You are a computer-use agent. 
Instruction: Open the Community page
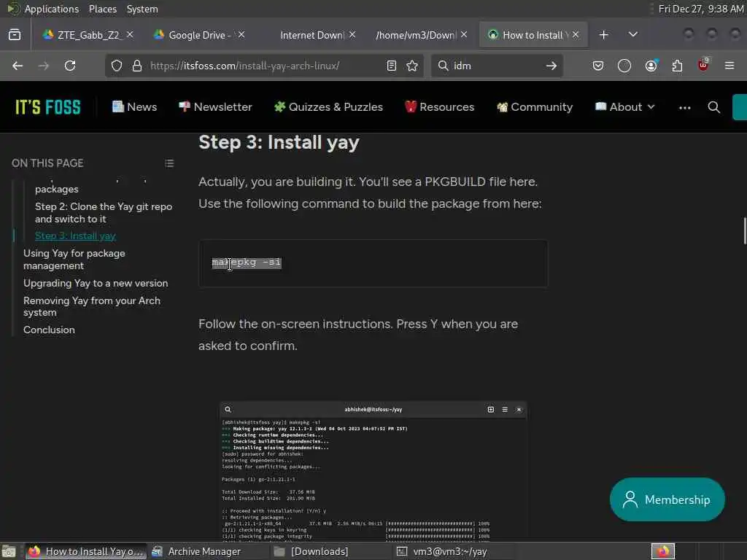coord(535,107)
